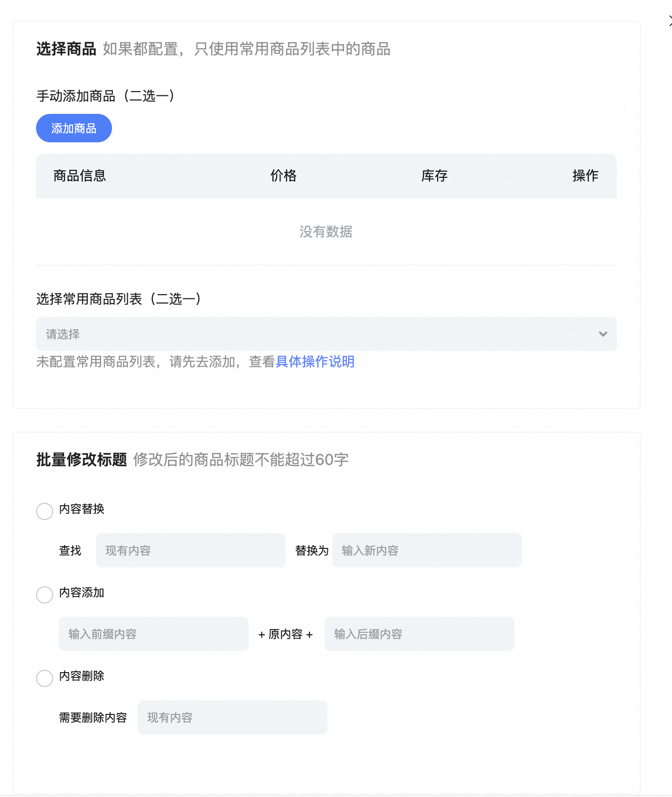The image size is (672, 797).
Task: Click the 输入新内容 replacement field
Action: tap(427, 550)
